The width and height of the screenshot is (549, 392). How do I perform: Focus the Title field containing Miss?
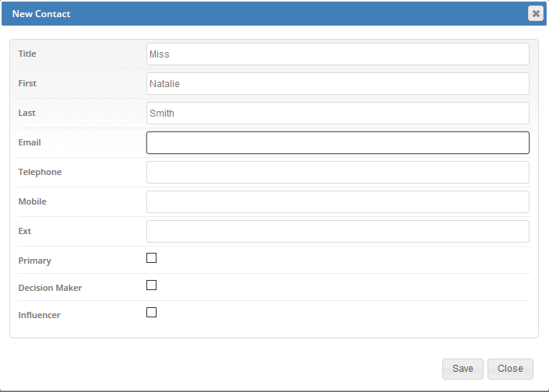coord(337,54)
